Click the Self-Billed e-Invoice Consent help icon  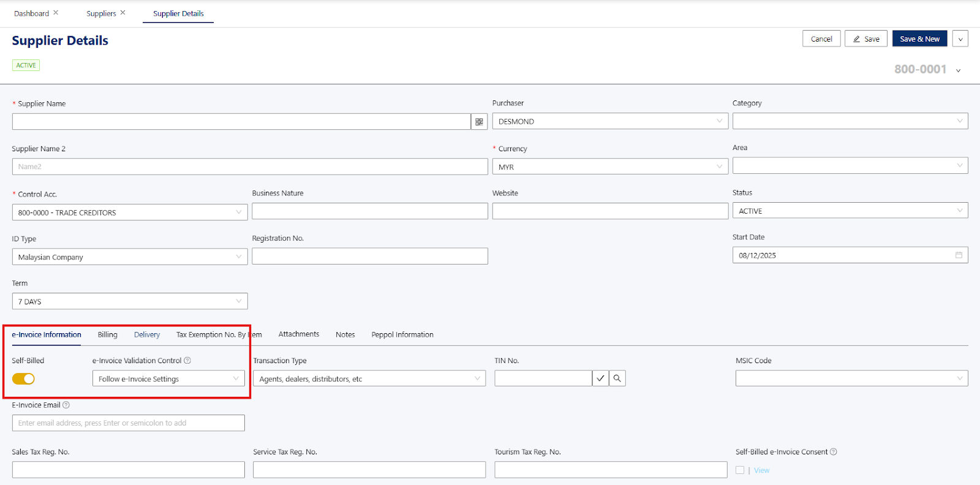pyautogui.click(x=833, y=452)
